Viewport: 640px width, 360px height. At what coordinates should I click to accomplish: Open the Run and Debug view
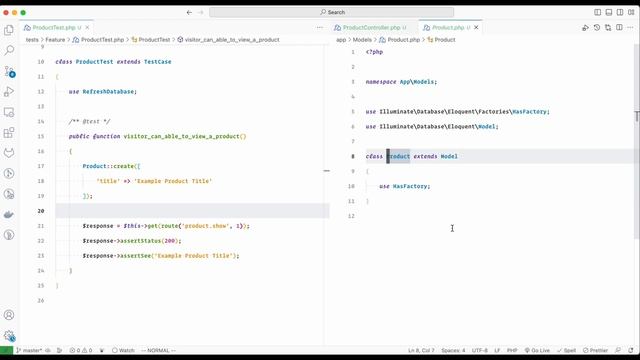(9, 91)
